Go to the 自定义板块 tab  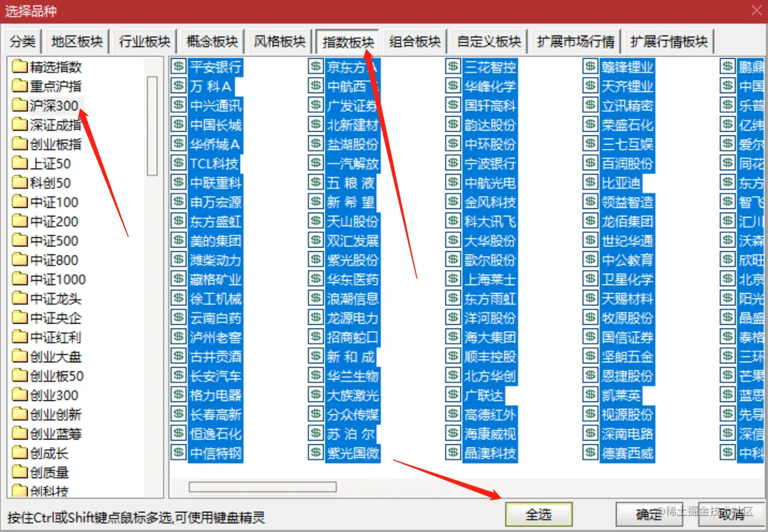pos(489,42)
